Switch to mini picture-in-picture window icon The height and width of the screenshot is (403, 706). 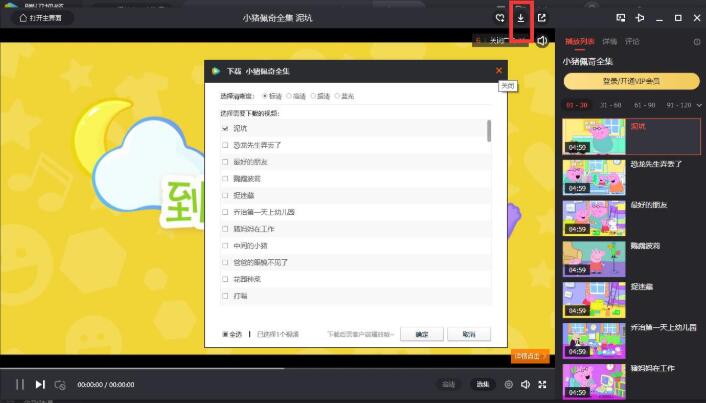[620, 18]
